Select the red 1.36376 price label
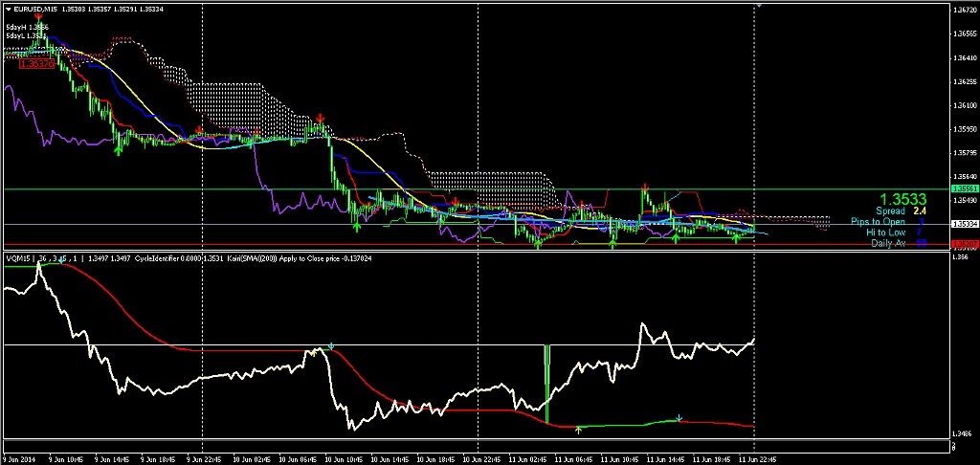The image size is (980, 465). [35, 64]
